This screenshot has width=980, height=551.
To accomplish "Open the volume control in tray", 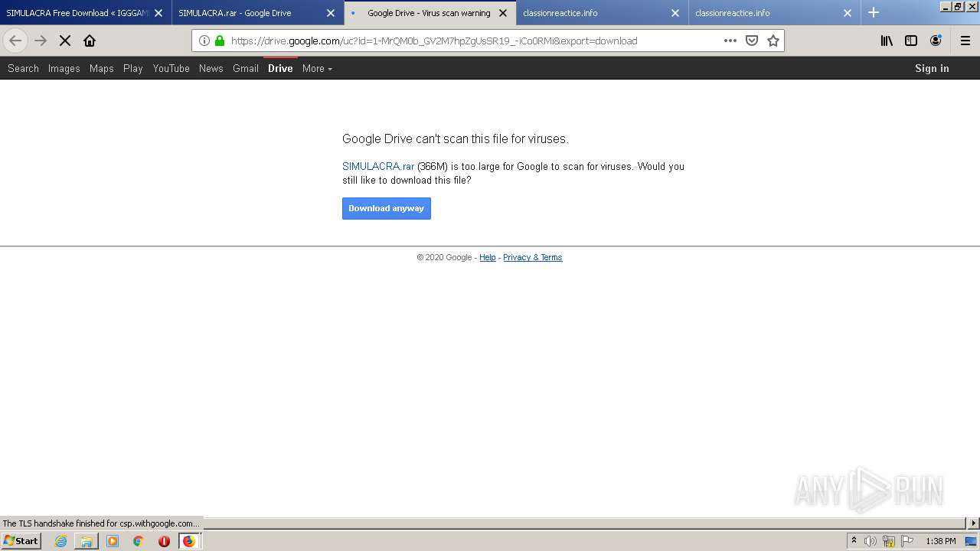I will tap(871, 541).
